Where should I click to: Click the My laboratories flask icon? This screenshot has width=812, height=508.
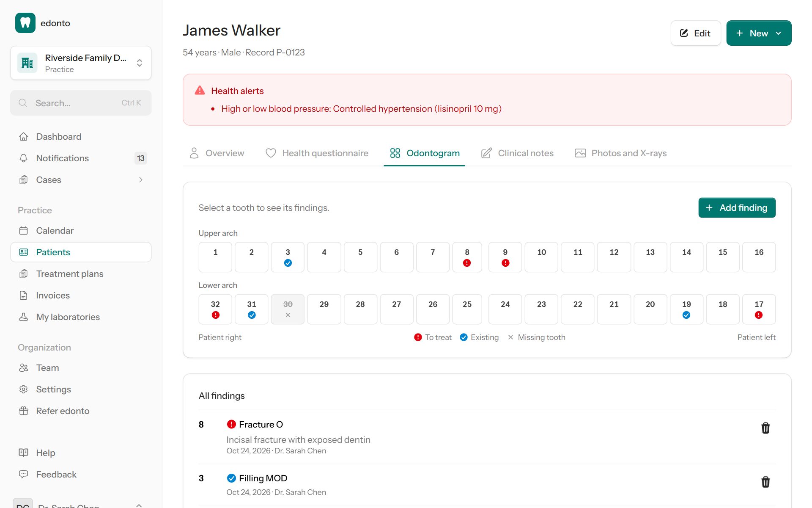coord(24,317)
